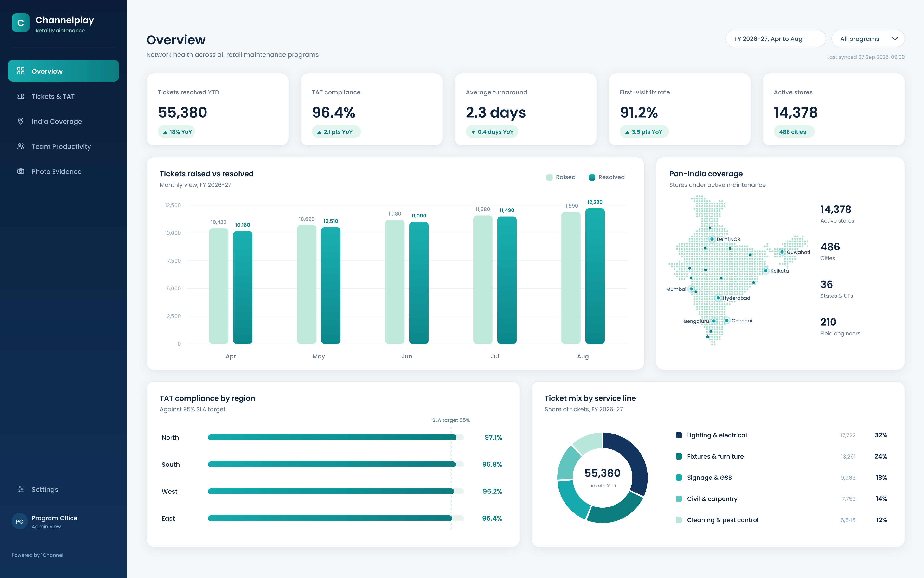
Task: Click the April Raised bar labeled 10,420
Action: [x=218, y=286]
